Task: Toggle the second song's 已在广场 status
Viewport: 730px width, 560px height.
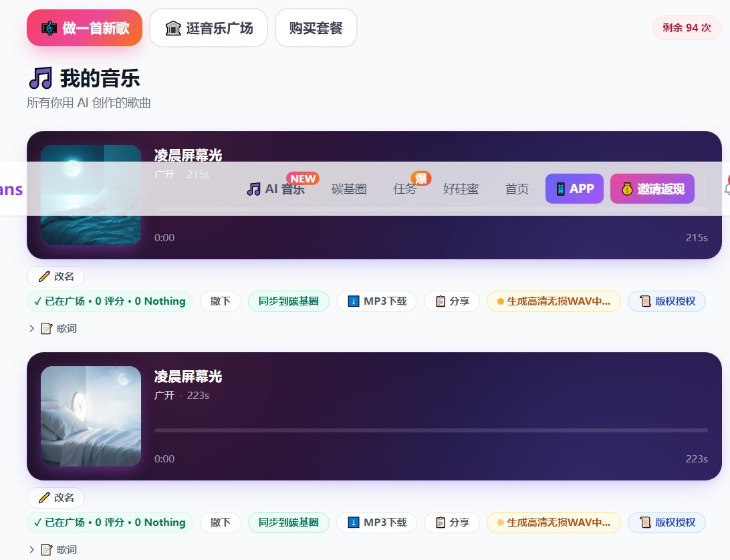Action: point(110,523)
